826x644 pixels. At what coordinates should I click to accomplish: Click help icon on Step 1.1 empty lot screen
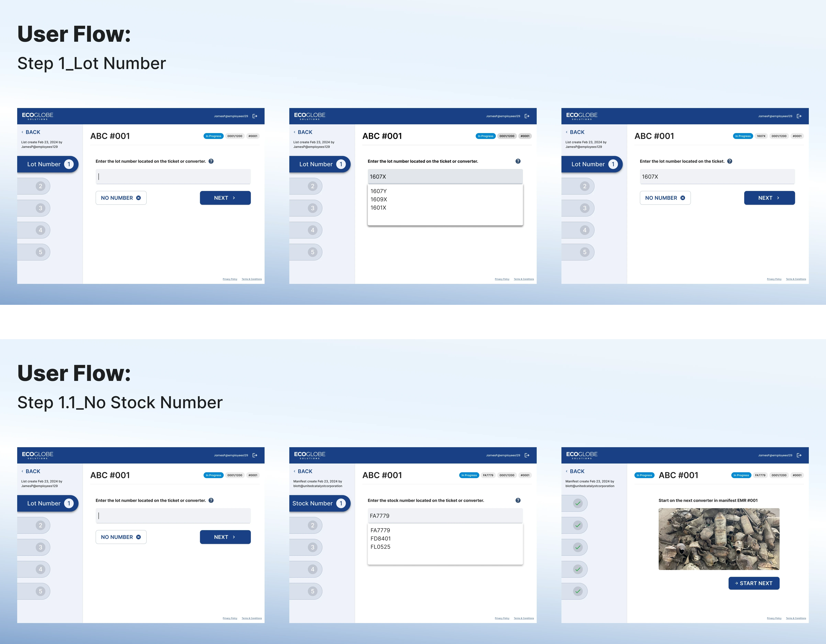pos(211,500)
